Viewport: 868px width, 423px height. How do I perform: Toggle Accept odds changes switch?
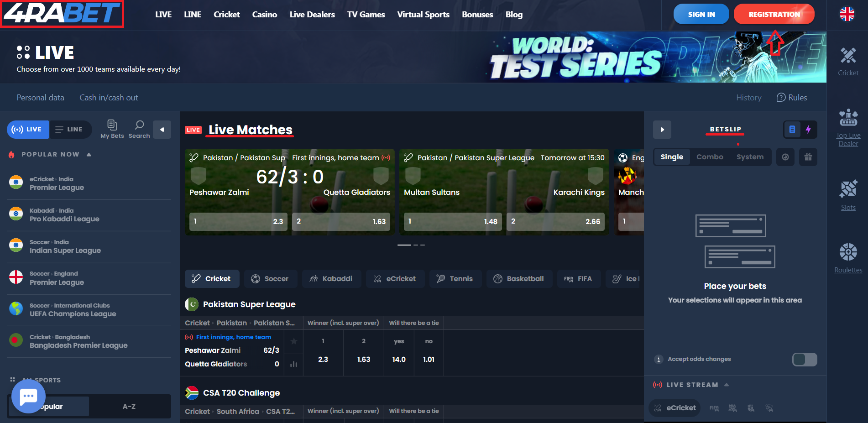pos(805,360)
